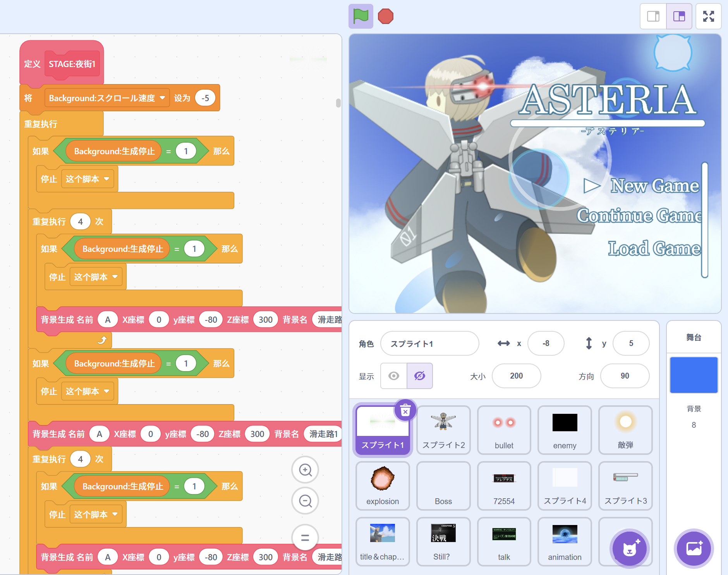Delete the スプライト1 sprite with trash icon

[405, 410]
